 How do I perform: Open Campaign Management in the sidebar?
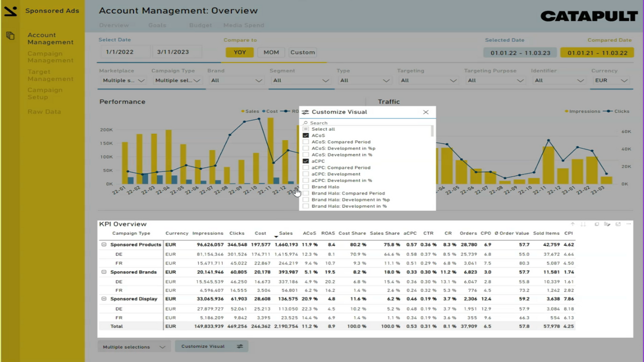(x=50, y=57)
